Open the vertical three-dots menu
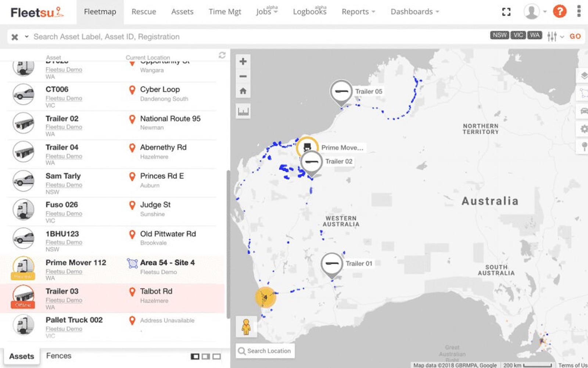This screenshot has height=368, width=588. pyautogui.click(x=579, y=11)
